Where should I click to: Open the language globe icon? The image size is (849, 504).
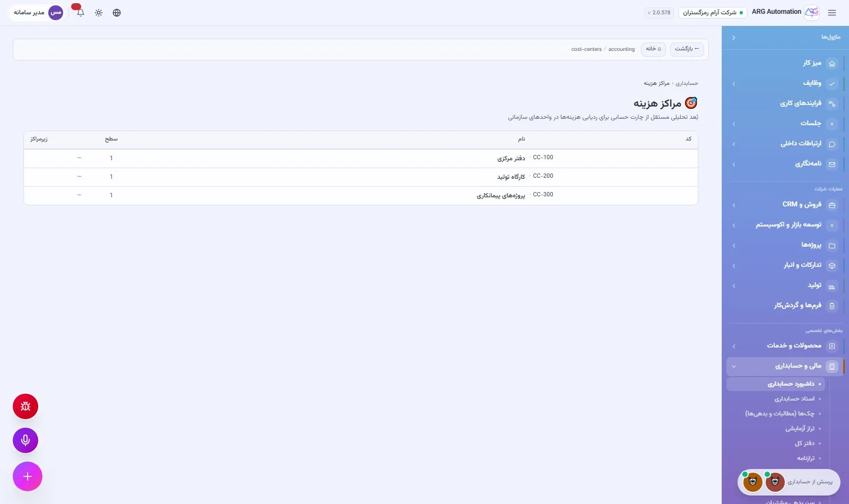[117, 13]
